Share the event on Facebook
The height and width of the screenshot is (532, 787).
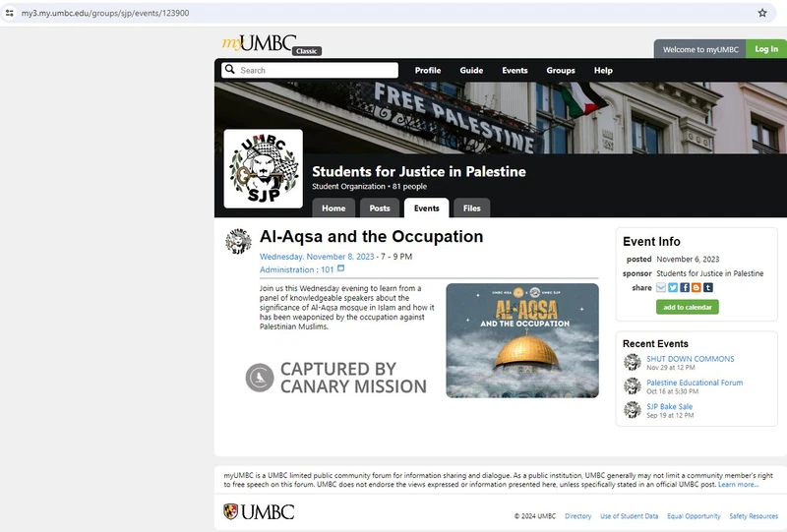pyautogui.click(x=685, y=288)
